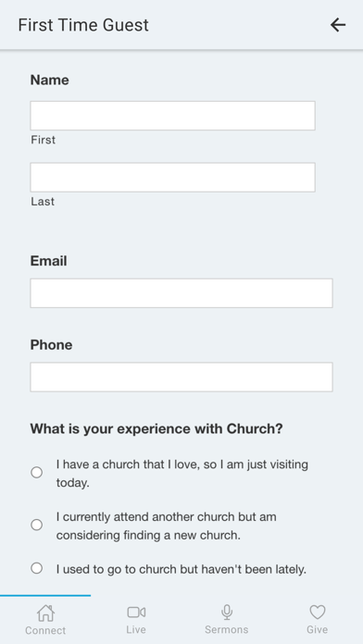The width and height of the screenshot is (363, 644).
Task: Click the 'considering finding a new church' text
Action: pos(148,536)
